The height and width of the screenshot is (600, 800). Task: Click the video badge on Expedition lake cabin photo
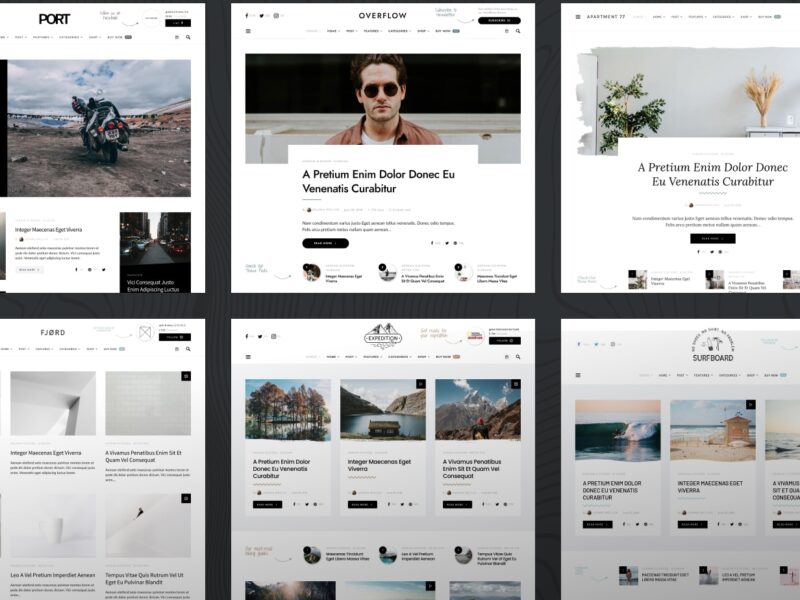click(421, 384)
